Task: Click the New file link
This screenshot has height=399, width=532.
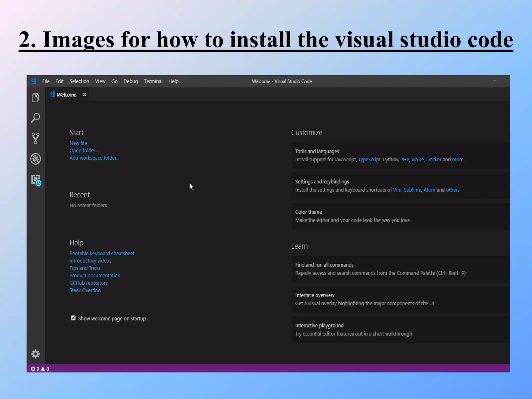Action: [x=78, y=143]
